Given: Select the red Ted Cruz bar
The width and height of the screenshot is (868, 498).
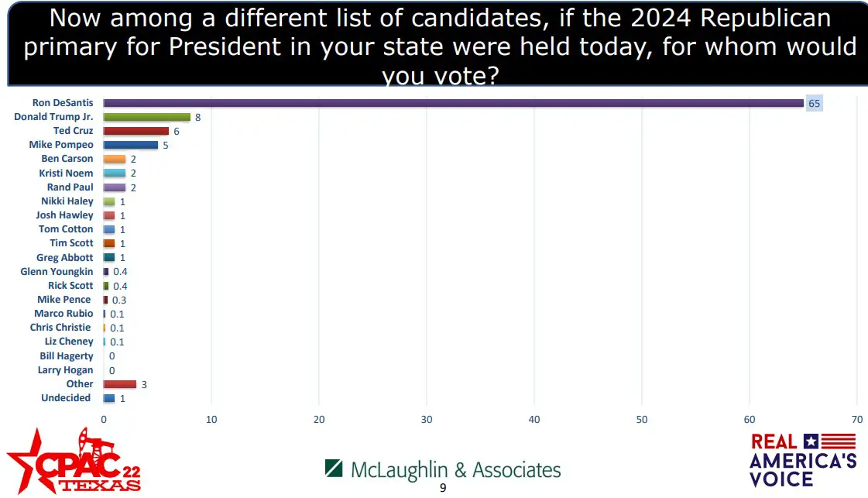Looking at the screenshot, I should tap(136, 132).
